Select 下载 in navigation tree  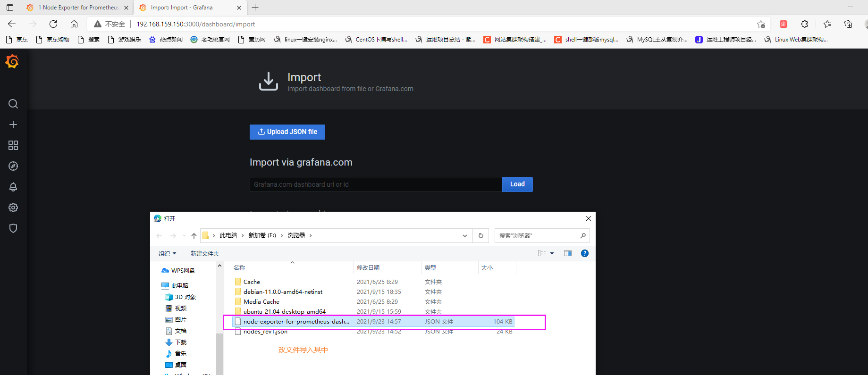[x=176, y=342]
